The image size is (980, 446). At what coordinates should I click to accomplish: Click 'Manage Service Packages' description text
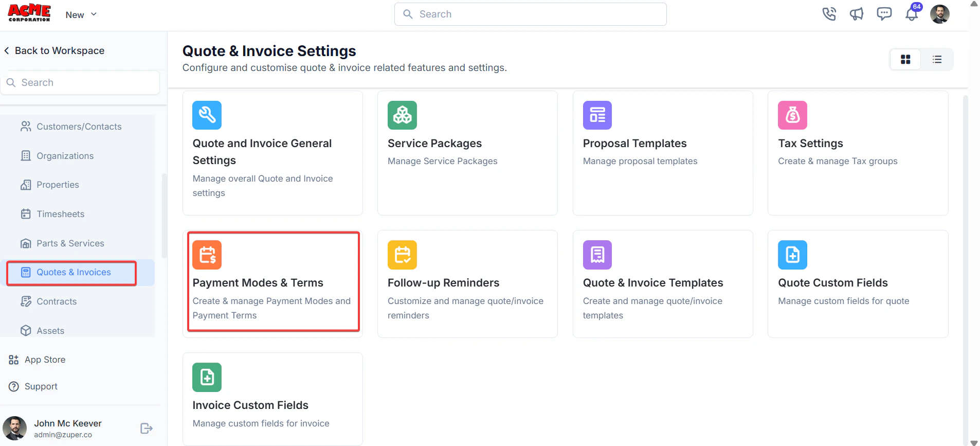442,161
